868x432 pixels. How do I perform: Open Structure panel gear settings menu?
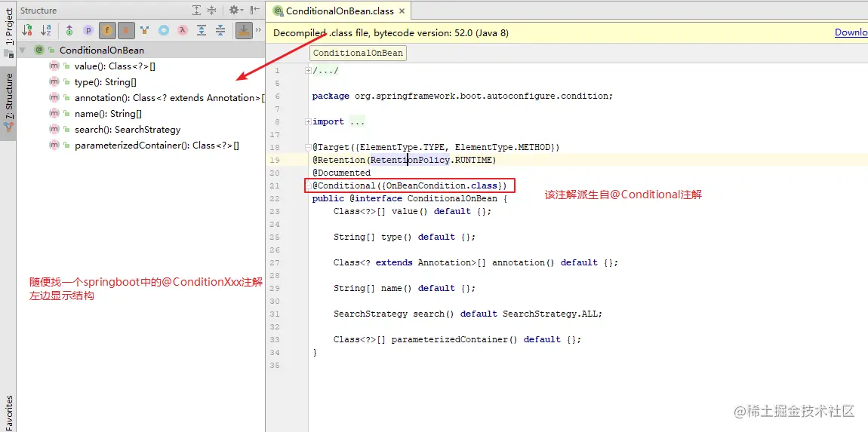click(x=236, y=10)
